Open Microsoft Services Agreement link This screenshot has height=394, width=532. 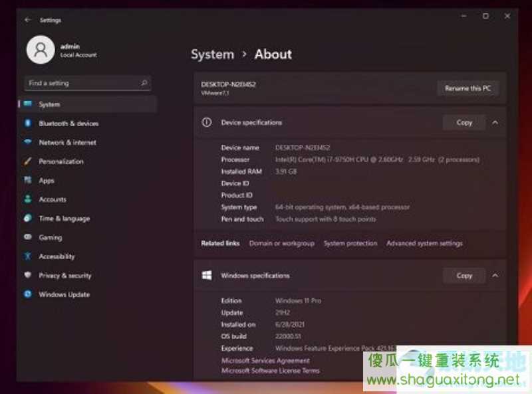[265, 360]
